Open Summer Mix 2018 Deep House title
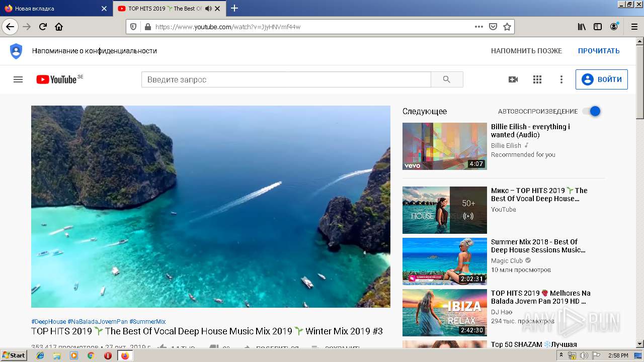This screenshot has width=644, height=362. (538, 246)
